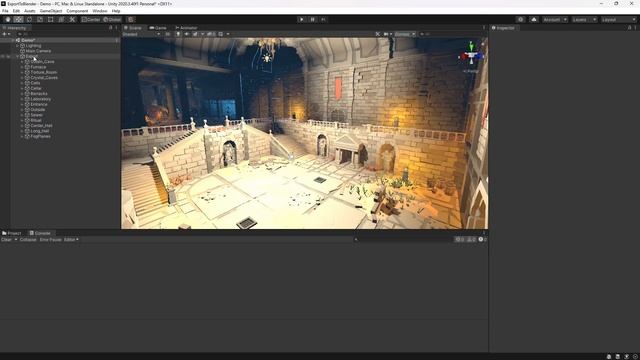Toggle Global handle rotation button

[112, 19]
